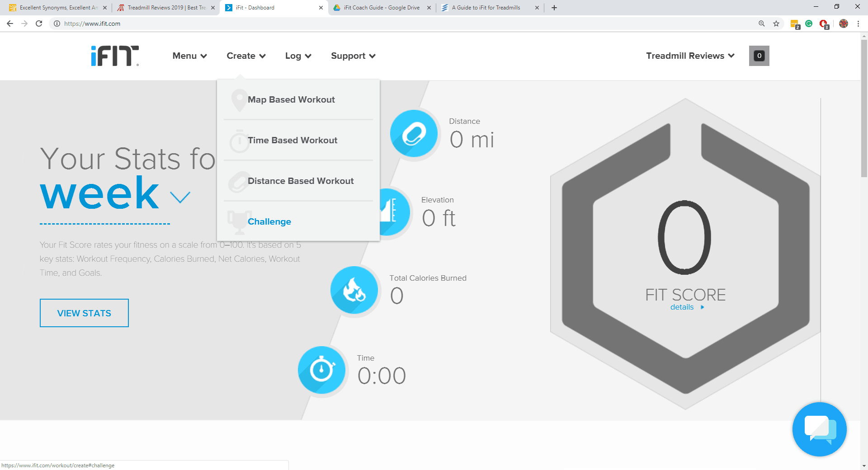The image size is (868, 470).
Task: Expand the Treadmill Reviews dropdown
Action: coord(689,56)
